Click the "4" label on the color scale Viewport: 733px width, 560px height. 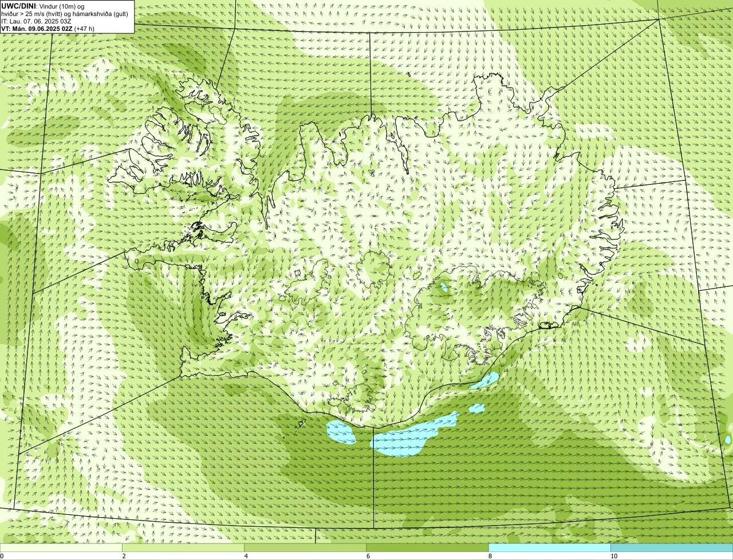[x=246, y=556]
